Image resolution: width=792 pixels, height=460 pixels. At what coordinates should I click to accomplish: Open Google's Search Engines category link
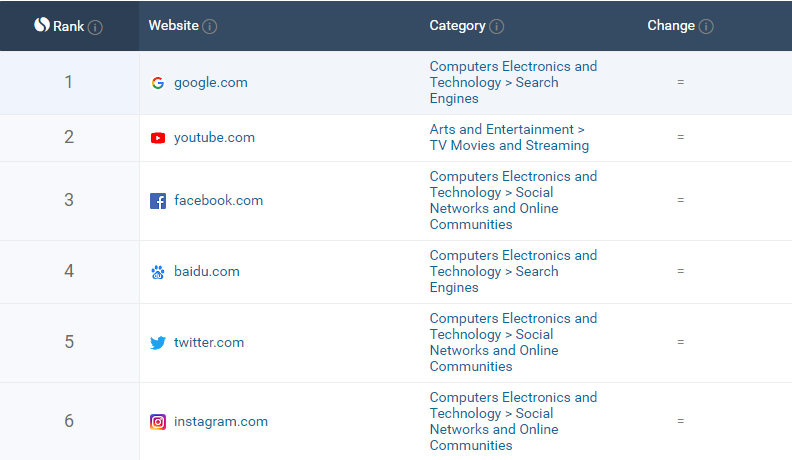[513, 83]
